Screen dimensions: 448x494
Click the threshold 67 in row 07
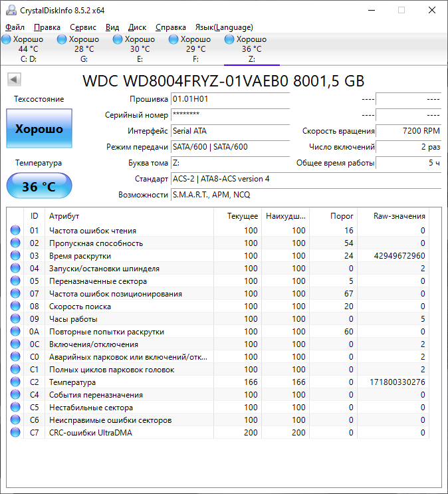coord(348,294)
